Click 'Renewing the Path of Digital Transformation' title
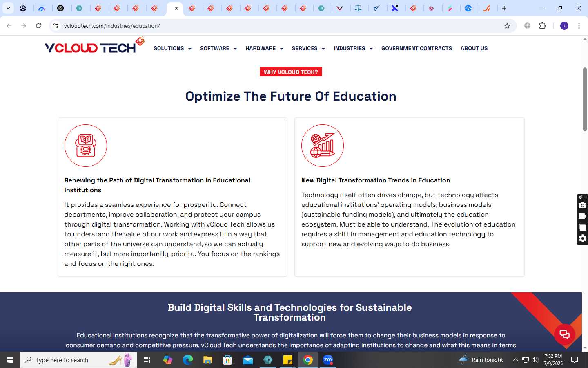The width and height of the screenshot is (588, 368). coord(157,185)
